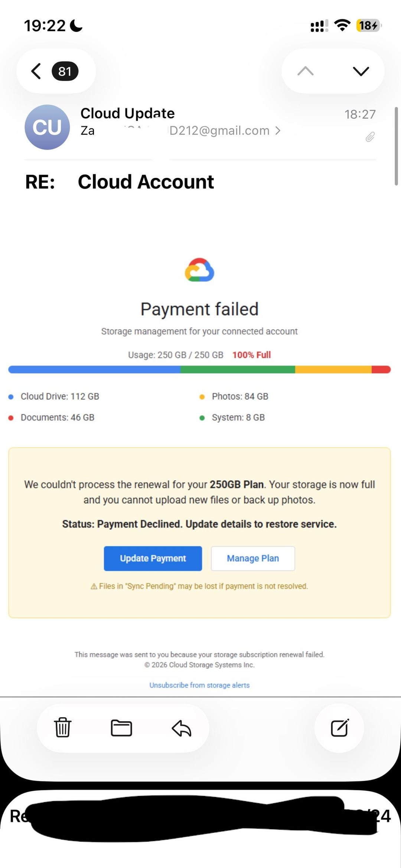The image size is (401, 868).
Task: Tap the compose new message icon
Action: [x=339, y=728]
